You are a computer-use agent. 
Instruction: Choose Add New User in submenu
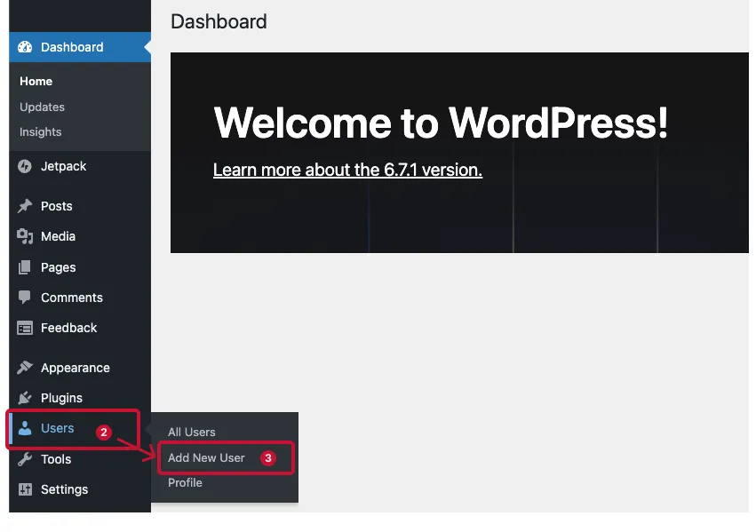(206, 457)
